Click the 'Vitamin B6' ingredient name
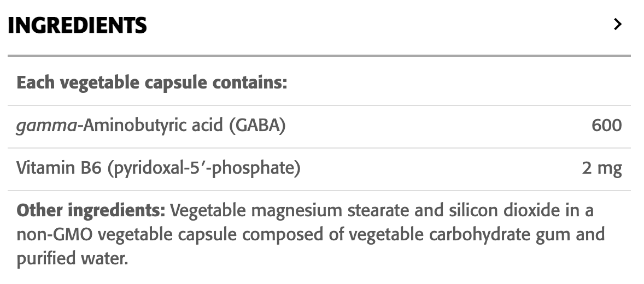Viewport: 644px width, 284px height. (x=59, y=169)
